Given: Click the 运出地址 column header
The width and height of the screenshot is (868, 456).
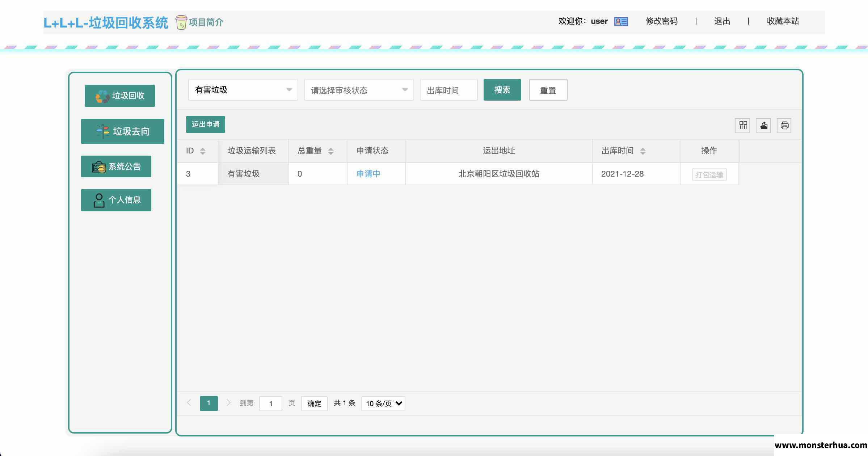Looking at the screenshot, I should [499, 151].
